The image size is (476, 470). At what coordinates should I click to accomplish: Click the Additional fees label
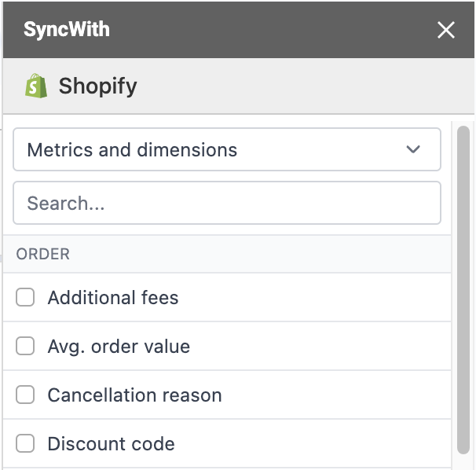point(113,297)
